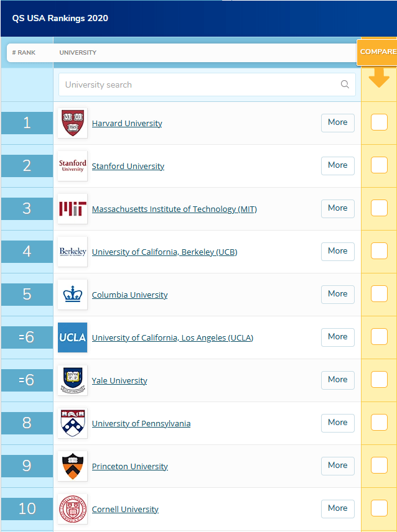Click the Harvard University crest logo
The image size is (397, 532).
click(73, 123)
